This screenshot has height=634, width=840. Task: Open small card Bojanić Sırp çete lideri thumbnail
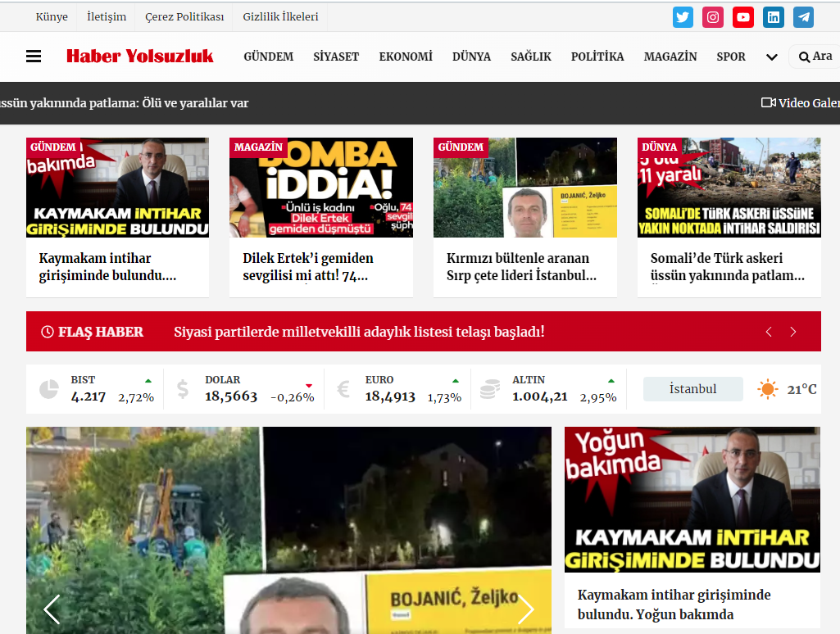[525, 188]
